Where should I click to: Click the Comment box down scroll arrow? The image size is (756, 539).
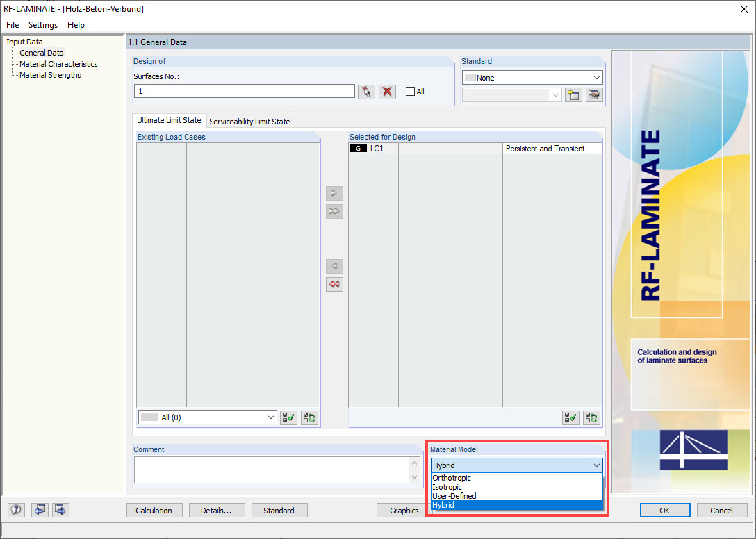pos(415,477)
